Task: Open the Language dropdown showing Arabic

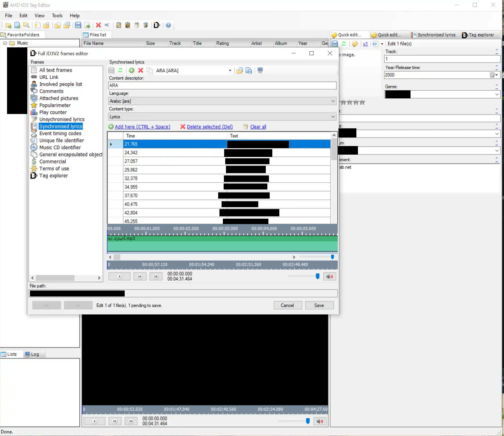Action: tap(333, 101)
